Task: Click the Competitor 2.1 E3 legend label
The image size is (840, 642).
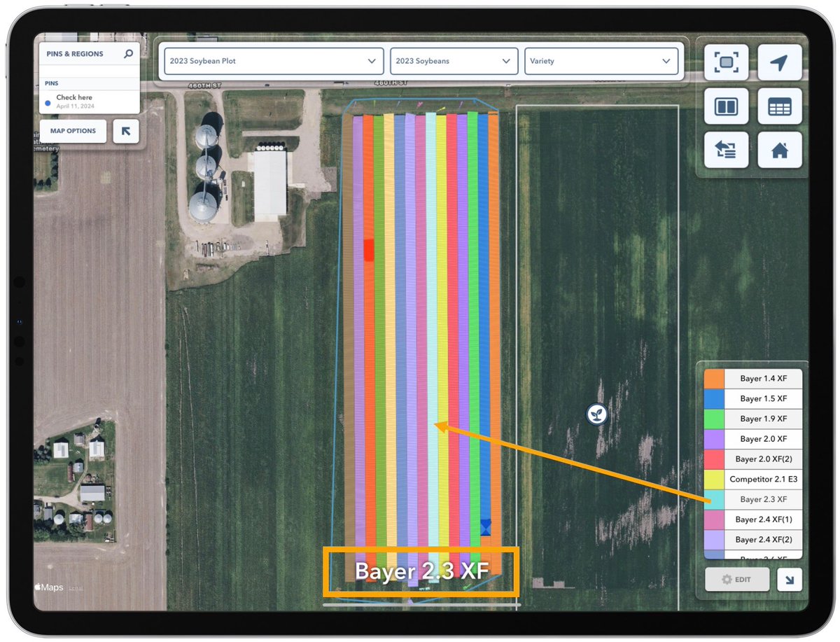Action: tap(763, 480)
